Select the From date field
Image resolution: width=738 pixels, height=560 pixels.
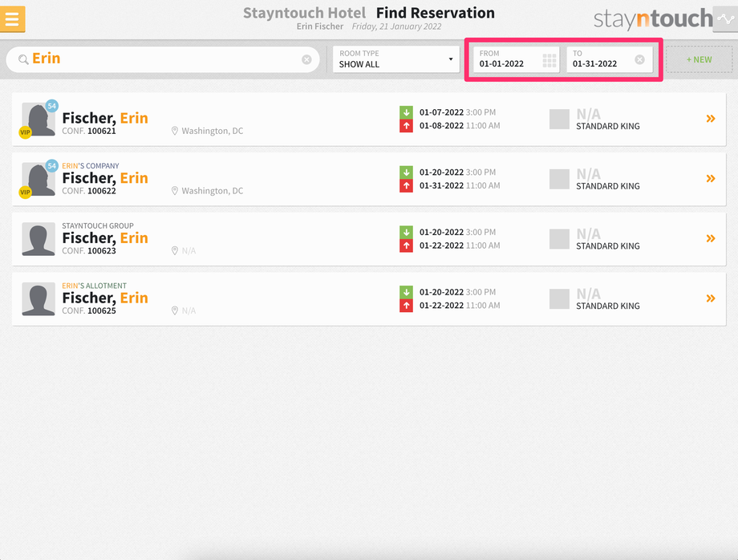point(517,59)
